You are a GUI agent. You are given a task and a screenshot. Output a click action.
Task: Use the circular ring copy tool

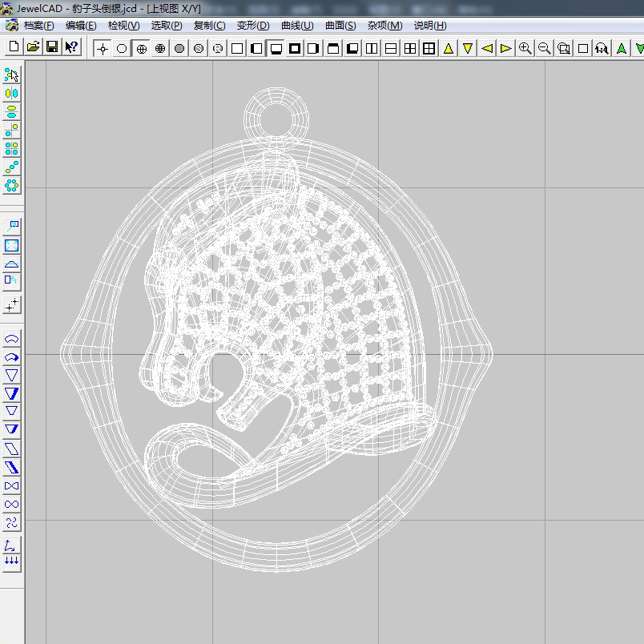tap(11, 185)
